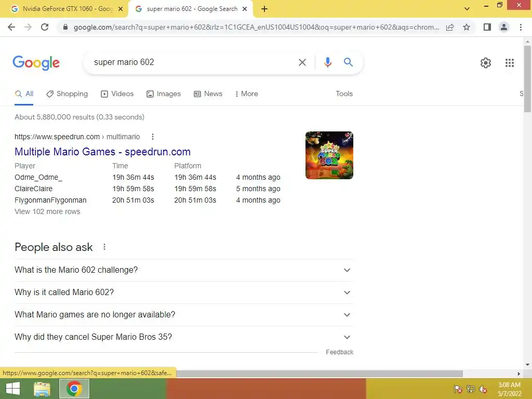Click the vertical scrollbar thumb
532x399 pixels.
coord(527,79)
